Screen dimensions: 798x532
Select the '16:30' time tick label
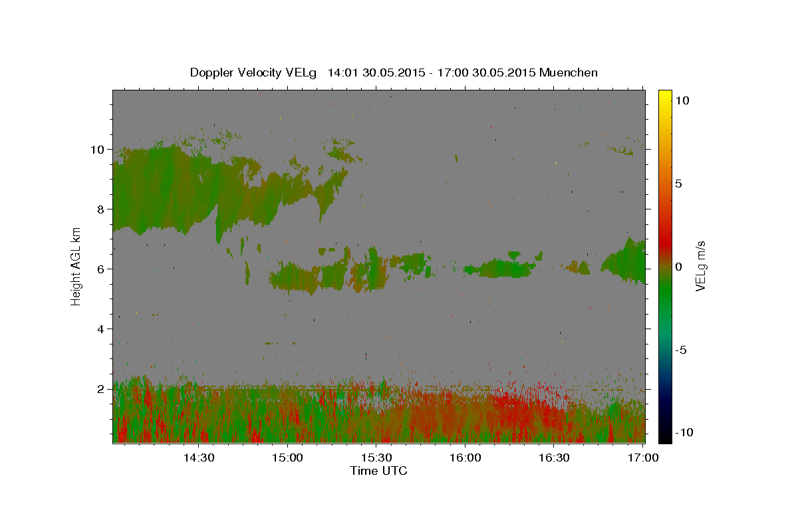[x=555, y=458]
